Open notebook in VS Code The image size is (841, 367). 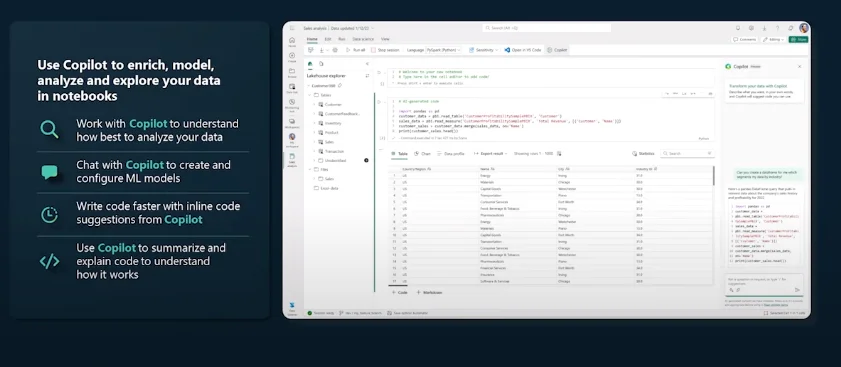click(x=522, y=50)
